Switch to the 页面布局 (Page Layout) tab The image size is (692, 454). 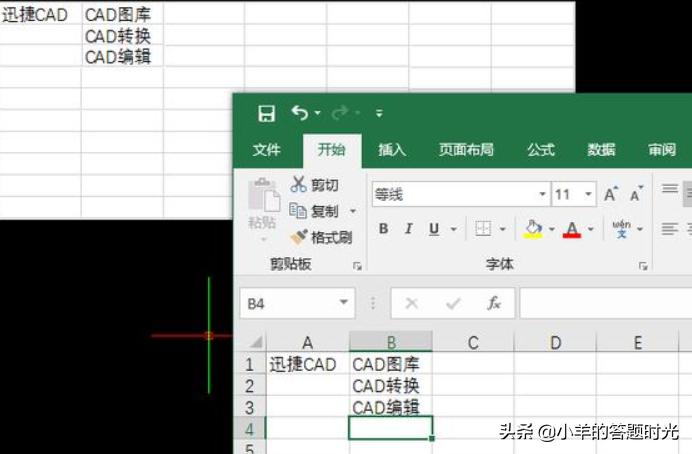click(466, 150)
